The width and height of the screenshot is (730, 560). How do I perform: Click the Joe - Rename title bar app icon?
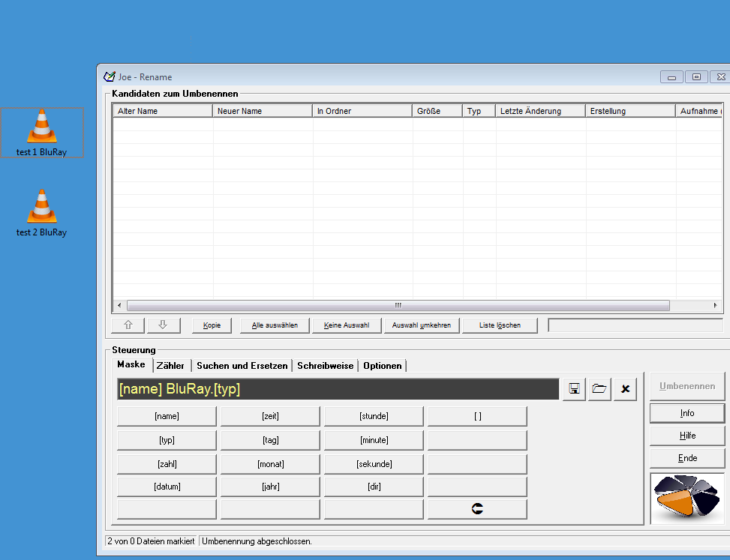coord(110,76)
